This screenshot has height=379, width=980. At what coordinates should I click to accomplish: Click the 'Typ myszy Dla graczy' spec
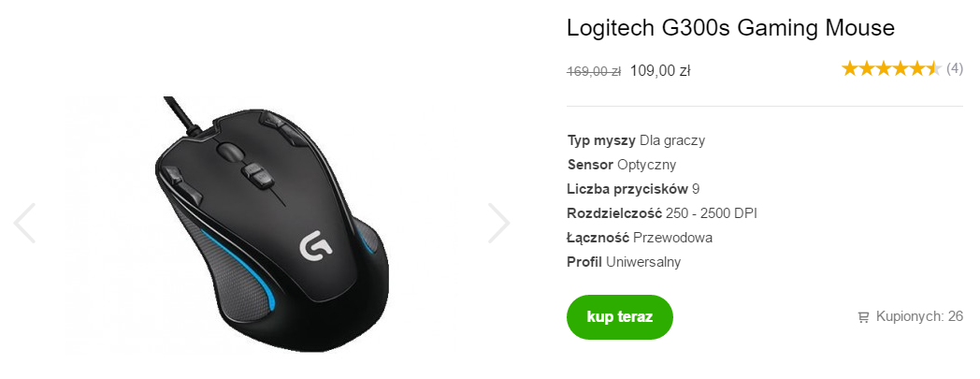pos(636,140)
